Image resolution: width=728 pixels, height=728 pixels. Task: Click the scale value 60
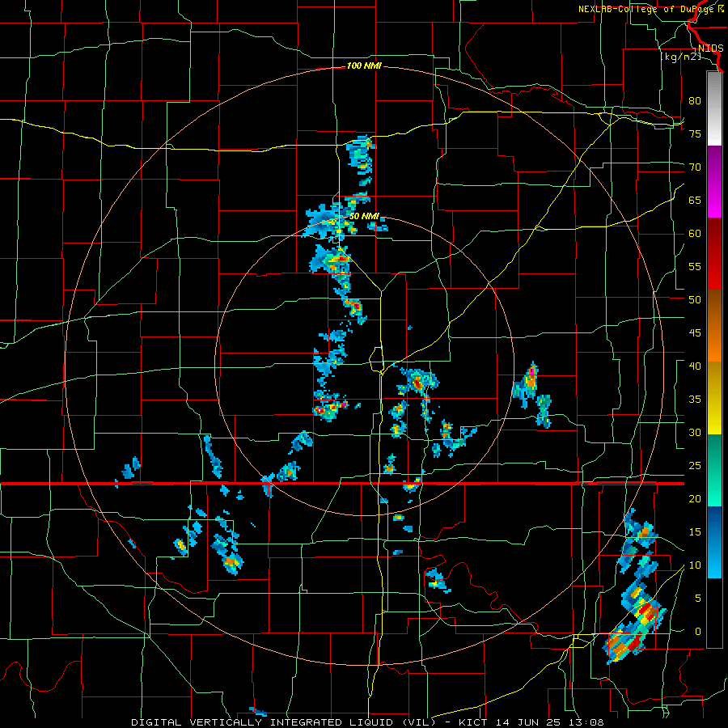coord(695,234)
